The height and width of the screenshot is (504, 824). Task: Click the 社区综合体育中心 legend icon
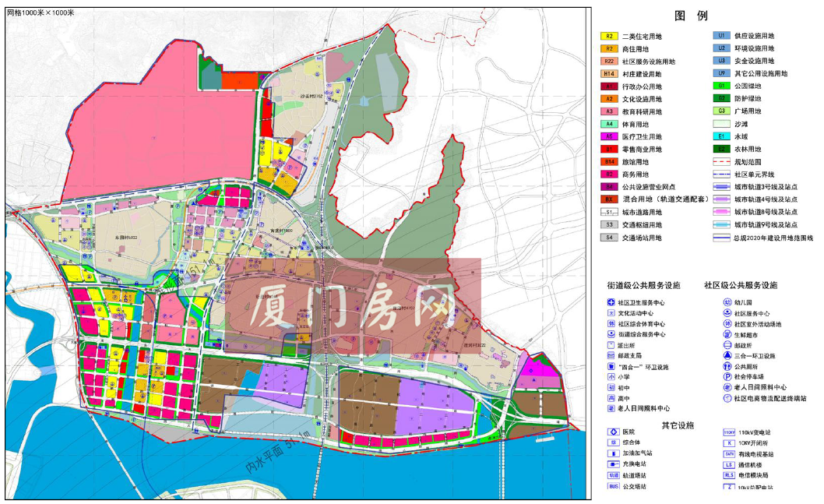[611, 324]
